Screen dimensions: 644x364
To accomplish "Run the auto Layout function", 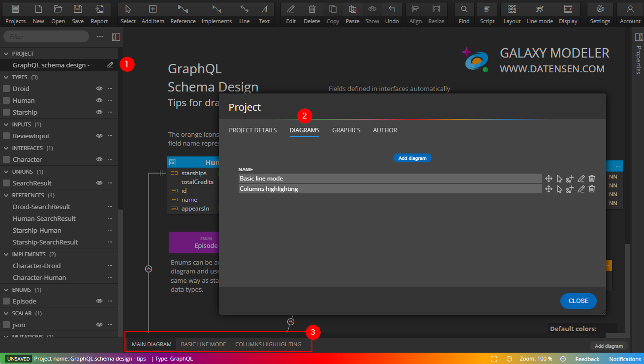I will pyautogui.click(x=512, y=13).
